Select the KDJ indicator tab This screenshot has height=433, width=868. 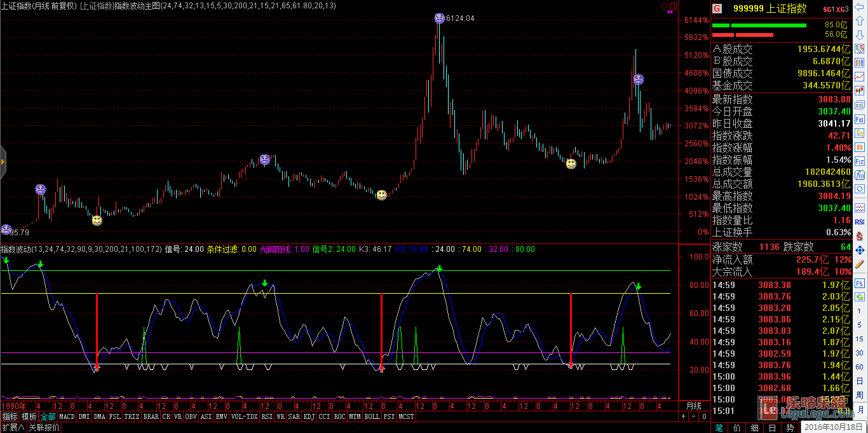click(x=309, y=416)
